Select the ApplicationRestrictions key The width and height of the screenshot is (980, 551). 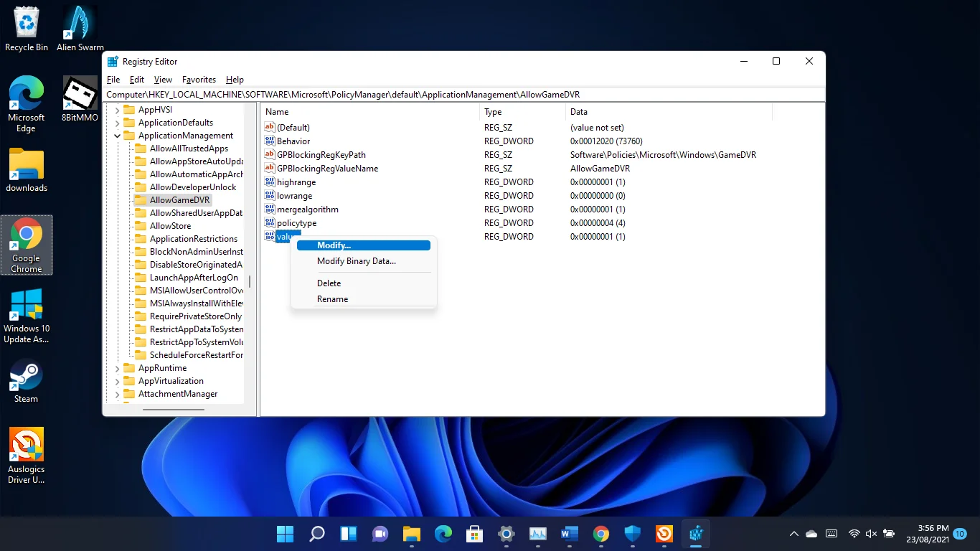pyautogui.click(x=193, y=239)
